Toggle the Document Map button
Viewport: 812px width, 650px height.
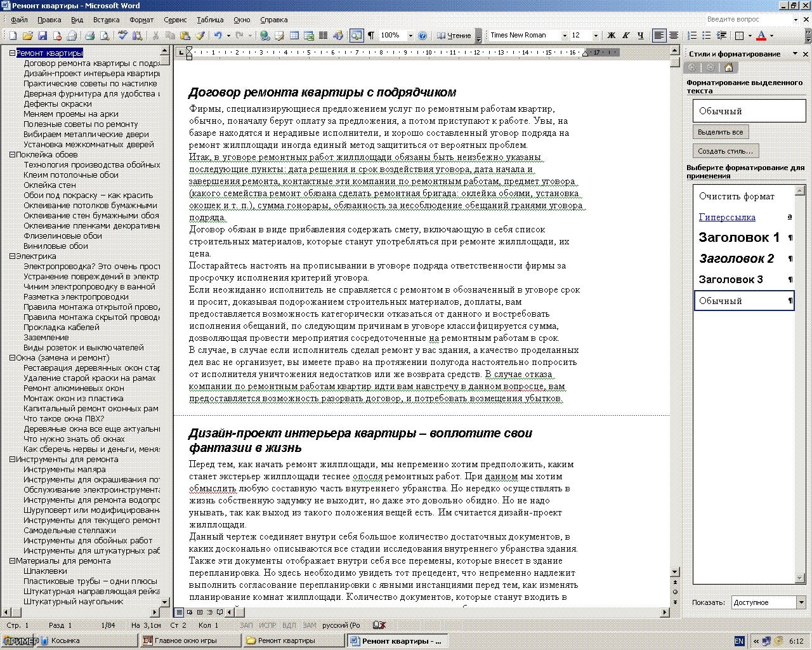click(x=356, y=36)
